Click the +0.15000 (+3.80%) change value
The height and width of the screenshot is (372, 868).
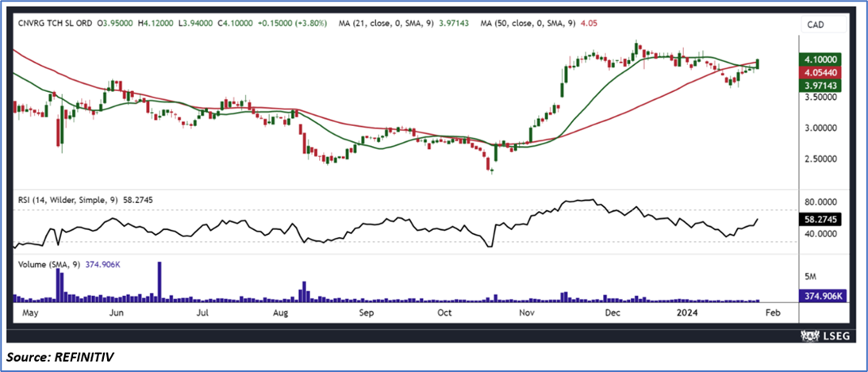(x=292, y=24)
